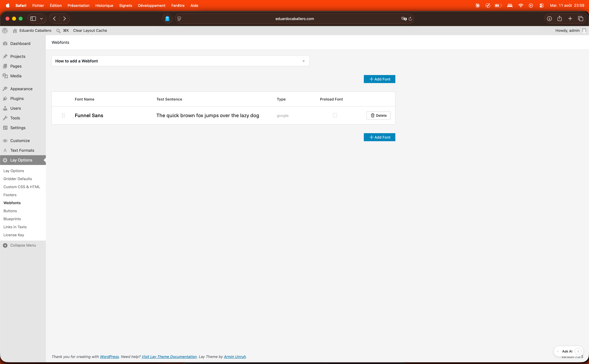Screen dimensions: 589x364
Task: Click the Safari downloads icon
Action: click(549, 18)
